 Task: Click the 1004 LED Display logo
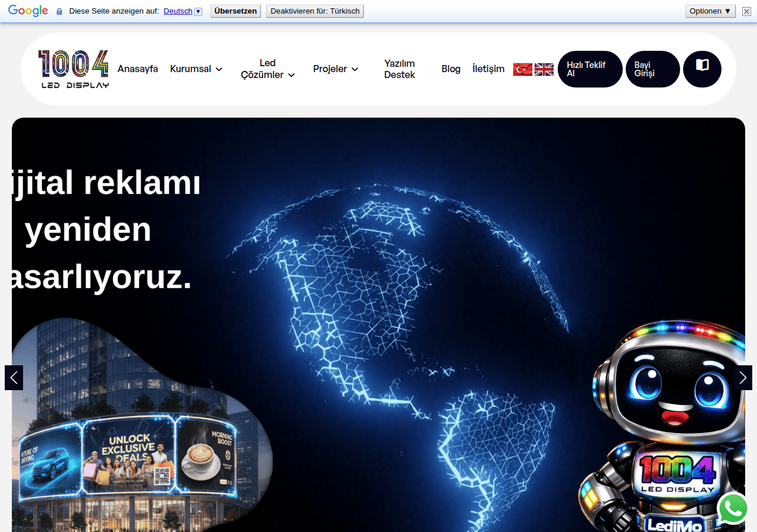tap(74, 69)
